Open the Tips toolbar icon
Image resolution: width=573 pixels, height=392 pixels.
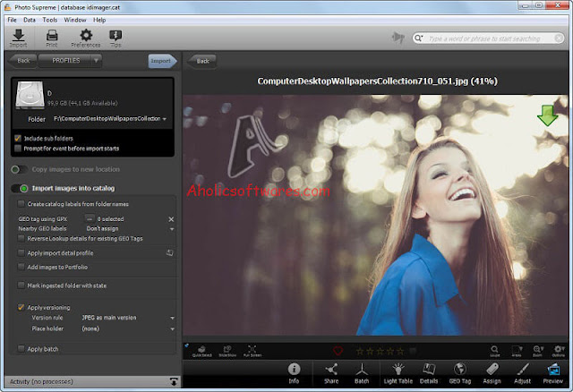pyautogui.click(x=115, y=38)
